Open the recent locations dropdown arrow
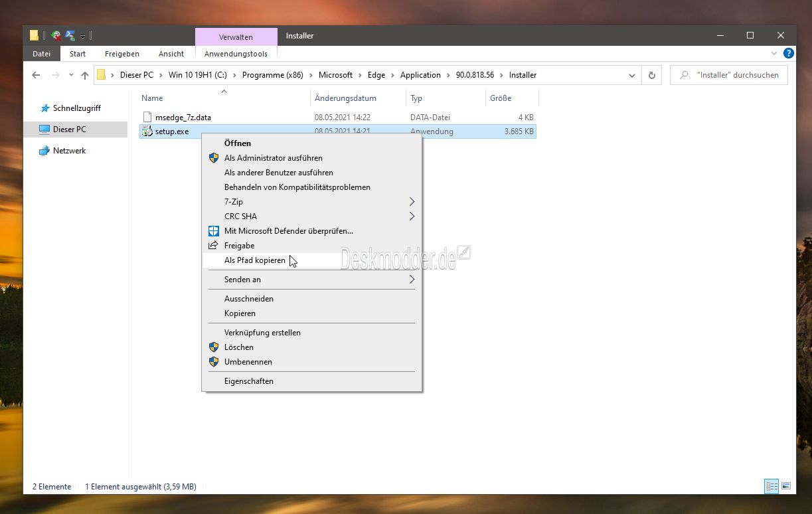 tap(71, 76)
